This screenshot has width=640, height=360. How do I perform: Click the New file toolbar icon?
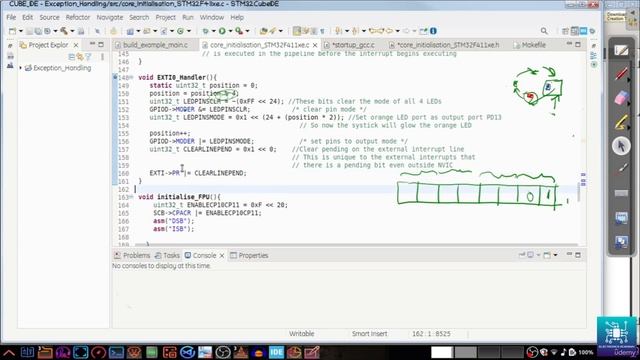click(x=12, y=31)
